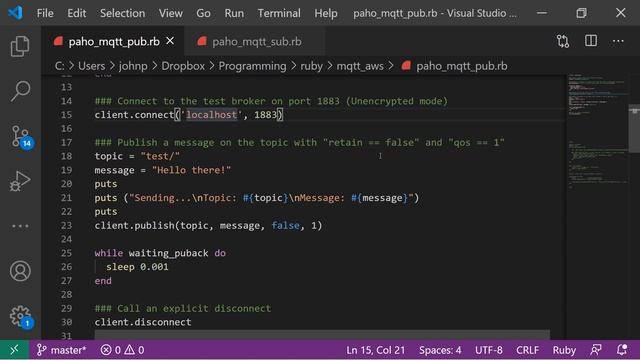640x360 pixels.
Task: Click client.disconnect on line 30
Action: (143, 322)
